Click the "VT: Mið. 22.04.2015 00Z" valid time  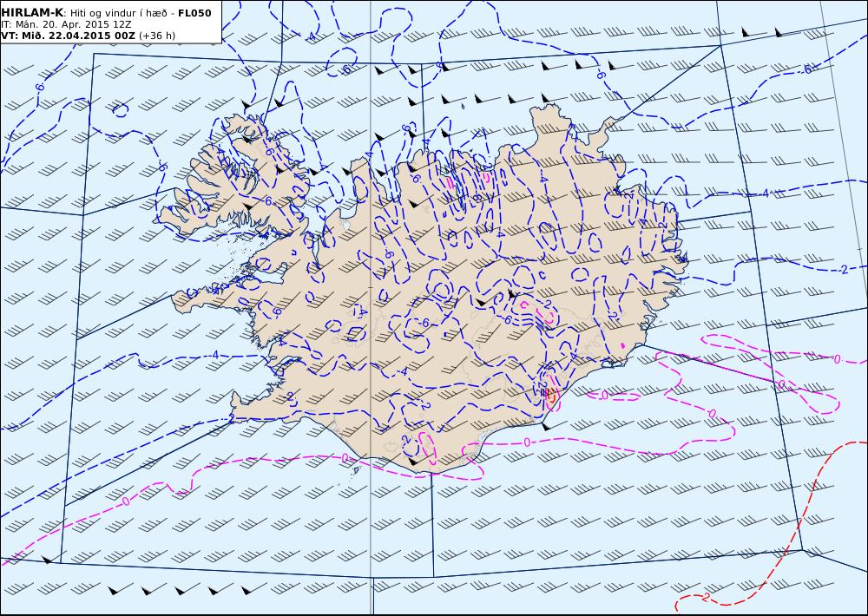68,36
